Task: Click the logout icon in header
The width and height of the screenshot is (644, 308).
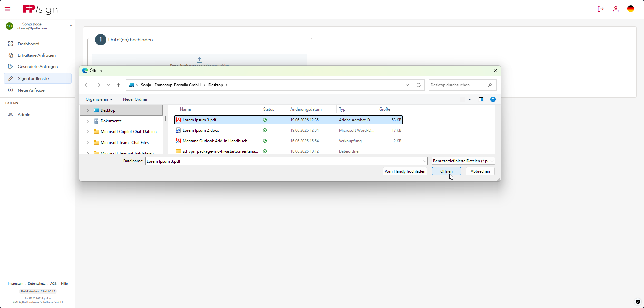Action: [x=600, y=9]
